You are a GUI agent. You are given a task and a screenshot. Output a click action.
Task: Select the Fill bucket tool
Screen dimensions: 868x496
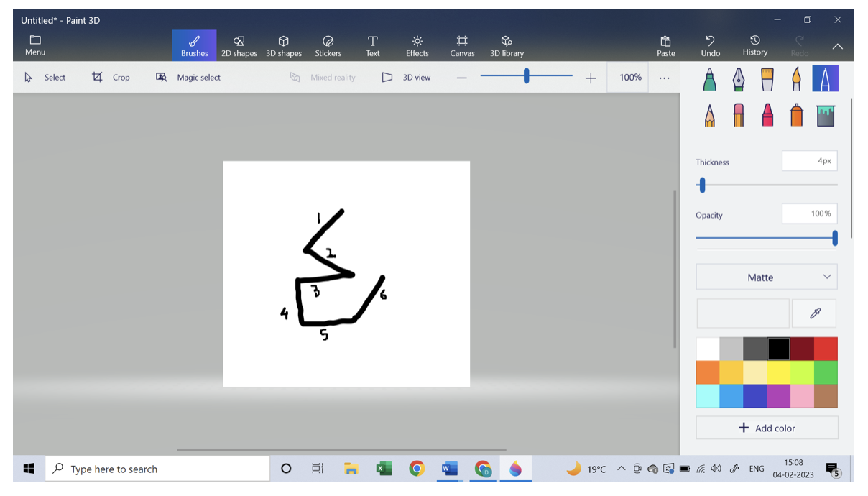pos(826,115)
